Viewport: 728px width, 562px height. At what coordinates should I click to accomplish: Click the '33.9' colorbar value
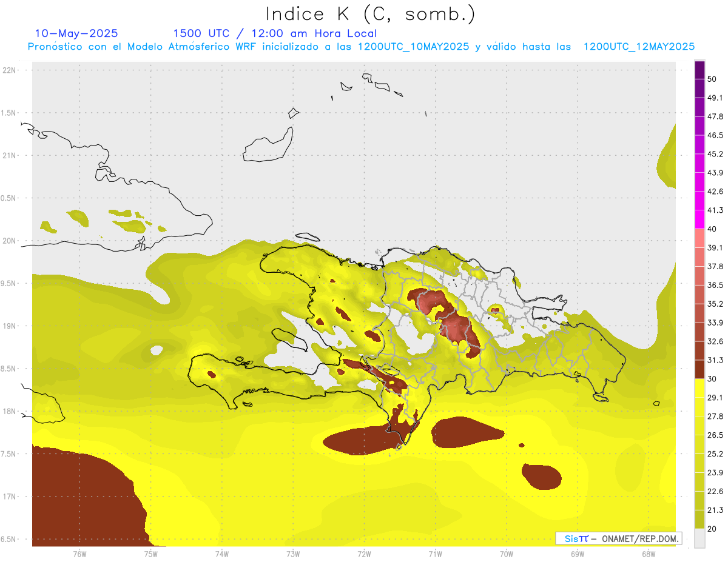pos(715,323)
